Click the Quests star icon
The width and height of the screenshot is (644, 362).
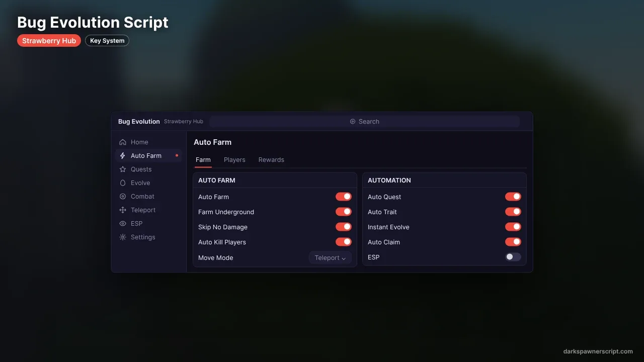123,169
